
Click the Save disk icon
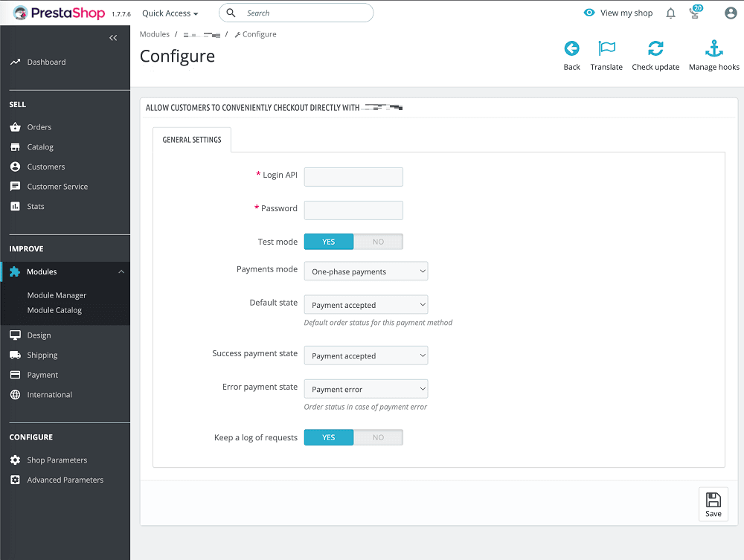(713, 499)
